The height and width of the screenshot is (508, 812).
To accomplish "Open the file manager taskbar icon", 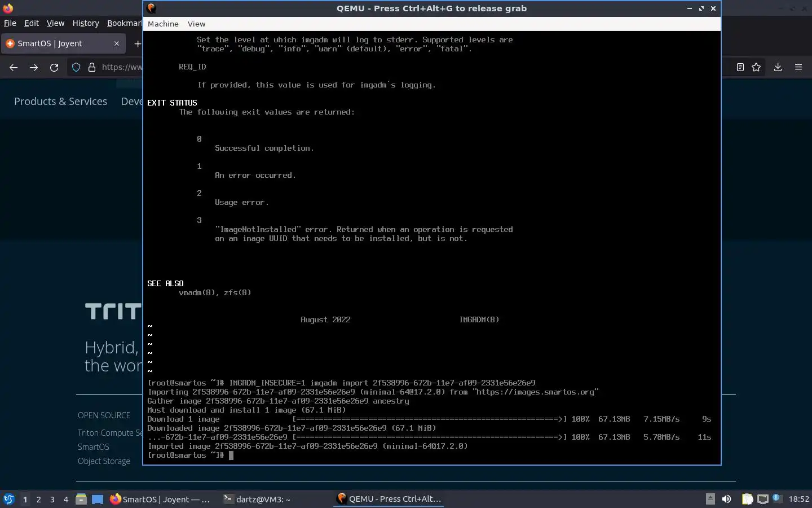I will [81, 499].
